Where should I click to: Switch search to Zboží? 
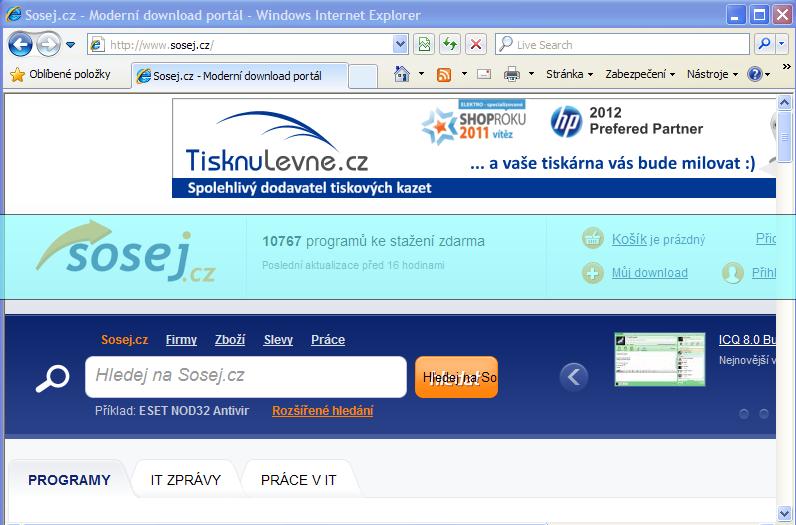coord(230,340)
